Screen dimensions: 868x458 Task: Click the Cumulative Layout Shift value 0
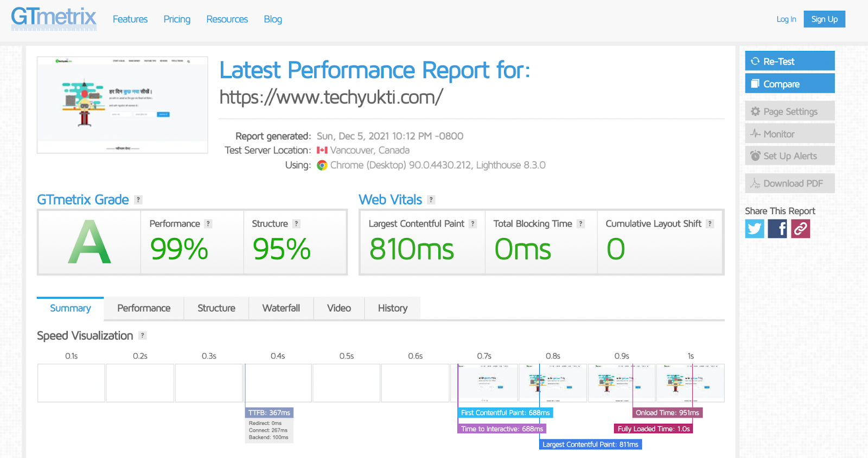click(616, 249)
